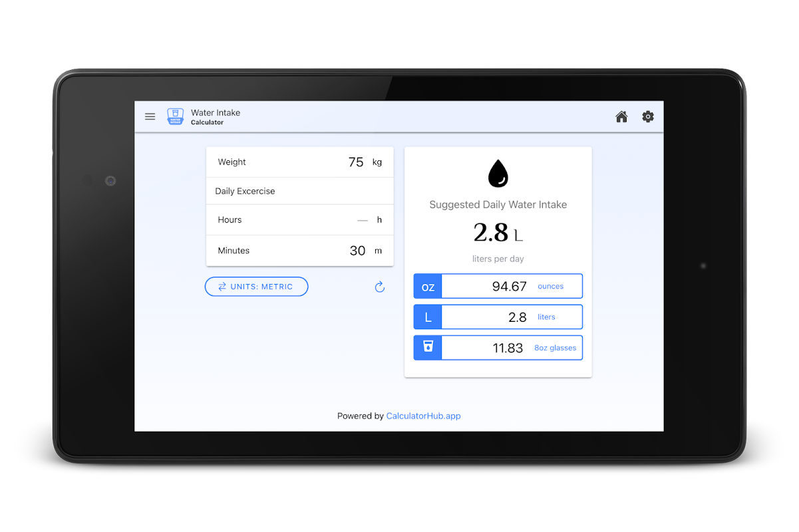Click the empty Hours input field
Image resolution: width=799 pixels, height=532 pixels.
tap(363, 220)
